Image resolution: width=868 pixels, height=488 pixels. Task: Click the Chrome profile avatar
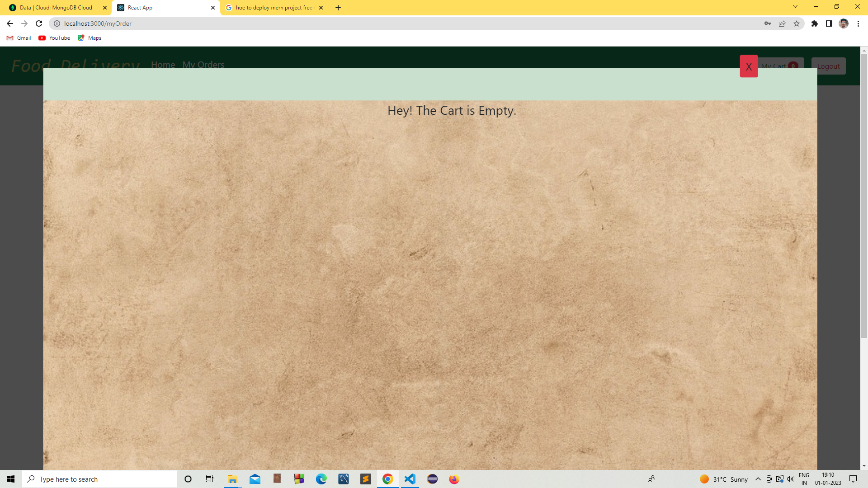(x=844, y=23)
